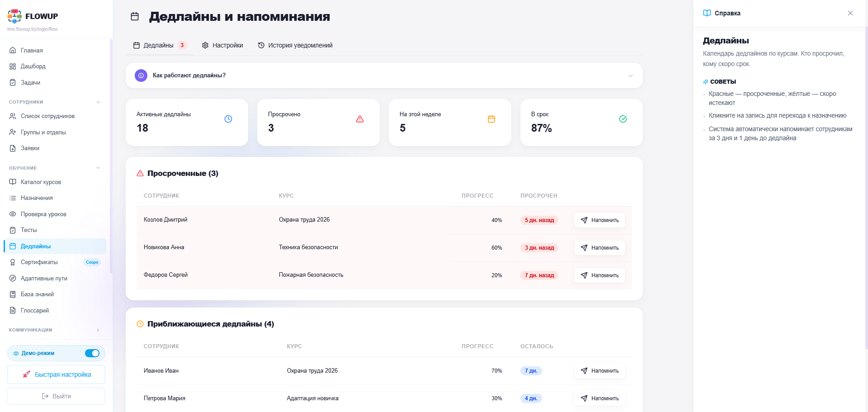Click the purple info icon
Image resolution: width=868 pixels, height=412 pixels.
[x=141, y=76]
